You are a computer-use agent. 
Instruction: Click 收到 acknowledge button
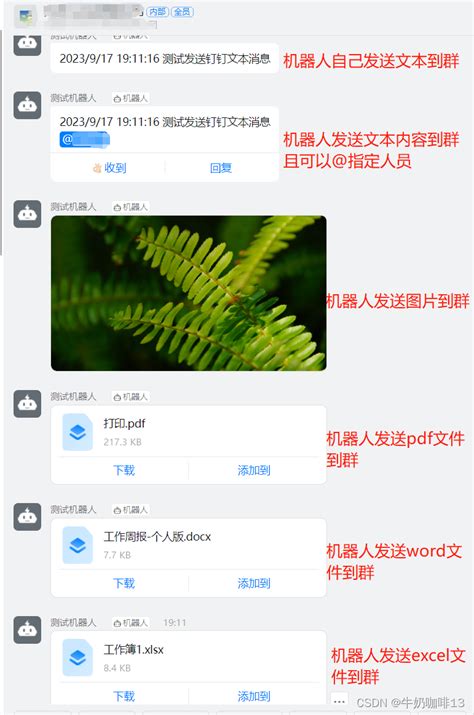click(109, 168)
